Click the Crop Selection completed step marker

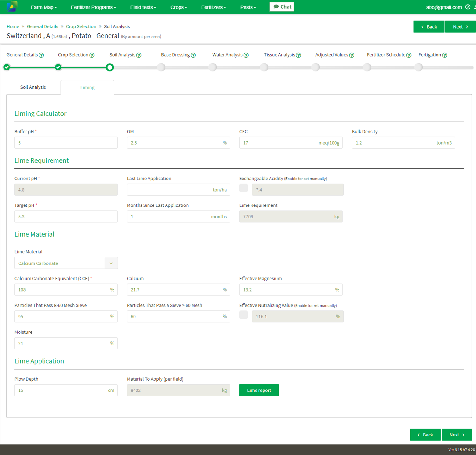pyautogui.click(x=58, y=67)
